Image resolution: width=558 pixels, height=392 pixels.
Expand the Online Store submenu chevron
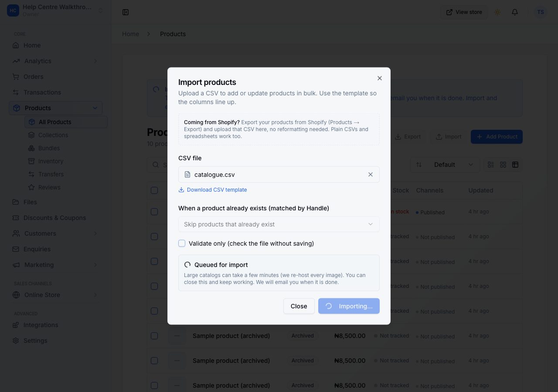(x=95, y=295)
